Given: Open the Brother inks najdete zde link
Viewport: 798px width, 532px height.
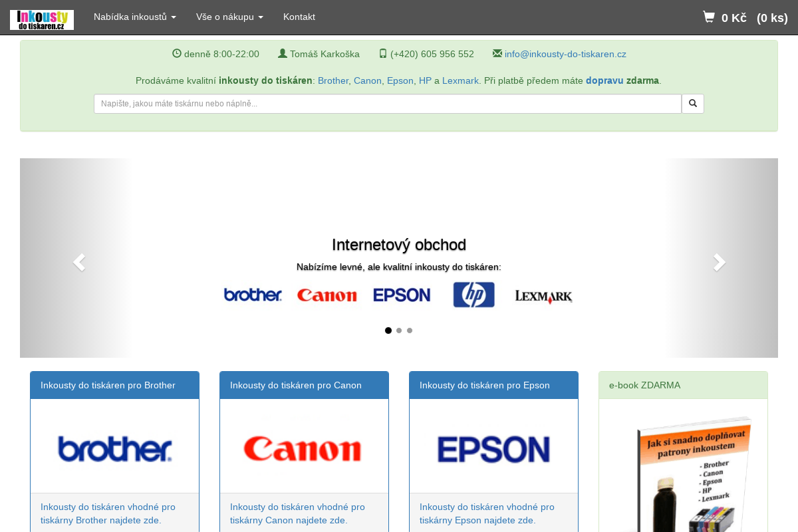Looking at the screenshot, I should (x=108, y=513).
